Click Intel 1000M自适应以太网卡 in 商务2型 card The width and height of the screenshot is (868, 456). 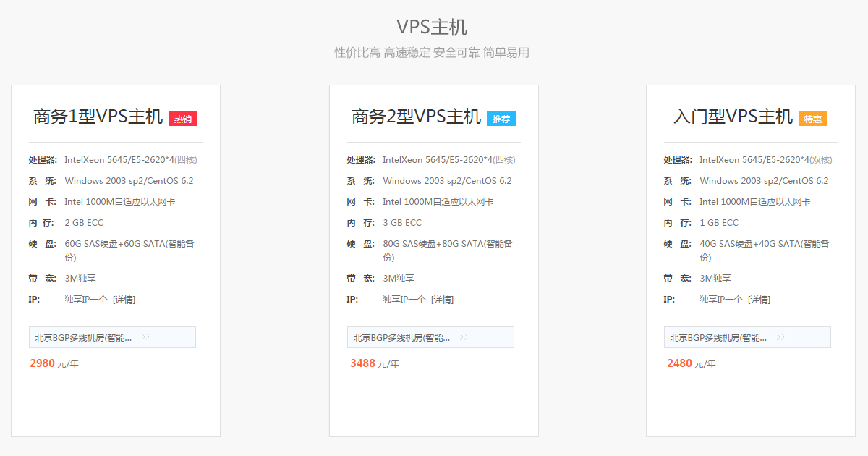(438, 202)
